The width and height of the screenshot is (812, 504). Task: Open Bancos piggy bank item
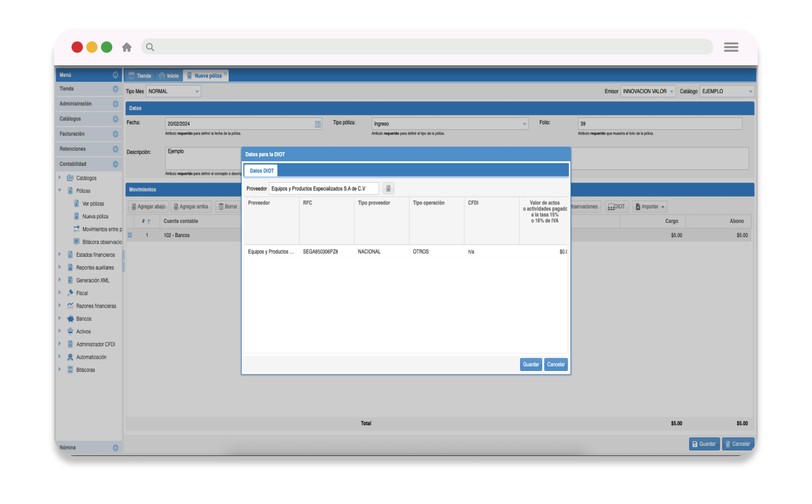click(x=84, y=319)
